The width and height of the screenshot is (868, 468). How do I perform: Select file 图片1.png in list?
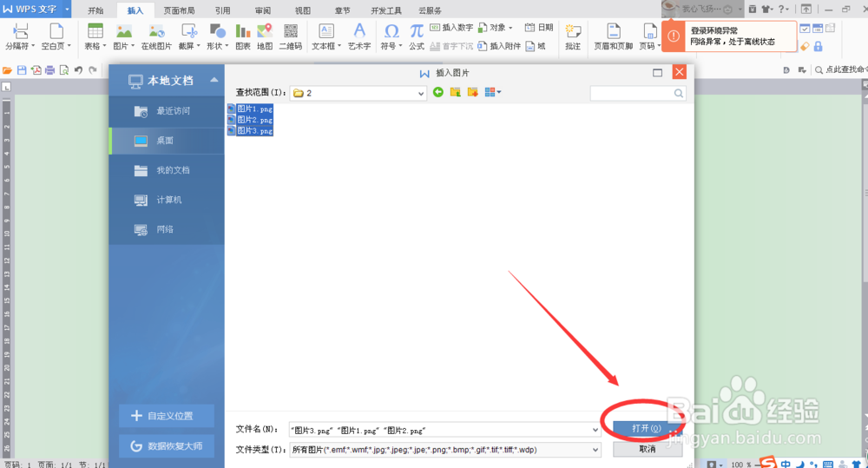(x=250, y=109)
